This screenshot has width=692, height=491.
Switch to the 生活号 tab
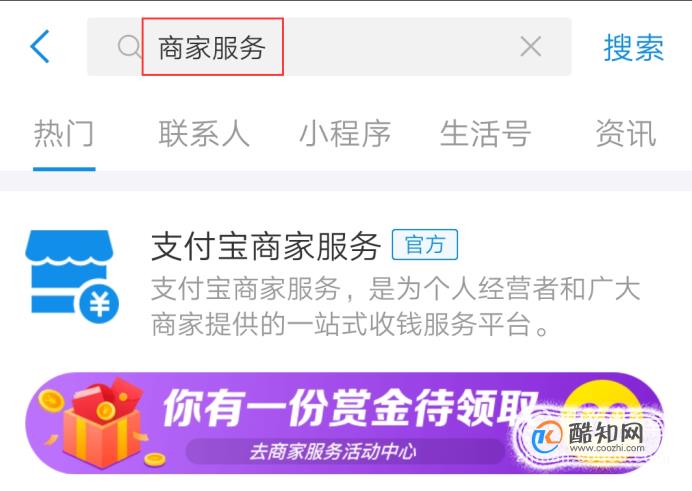coord(485,133)
